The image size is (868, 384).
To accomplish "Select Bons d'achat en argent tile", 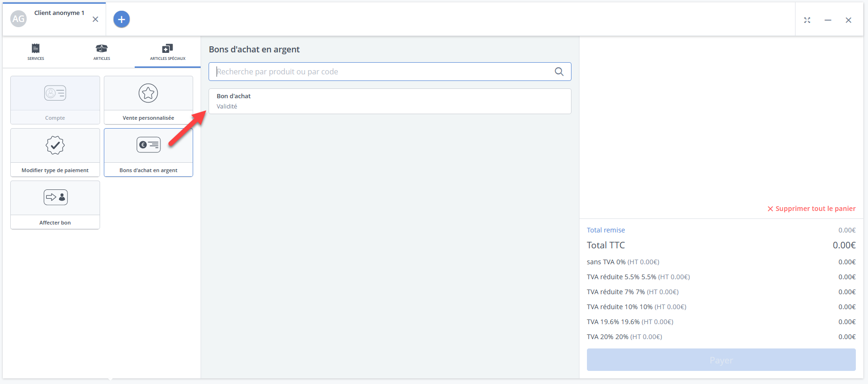I will pyautogui.click(x=148, y=152).
